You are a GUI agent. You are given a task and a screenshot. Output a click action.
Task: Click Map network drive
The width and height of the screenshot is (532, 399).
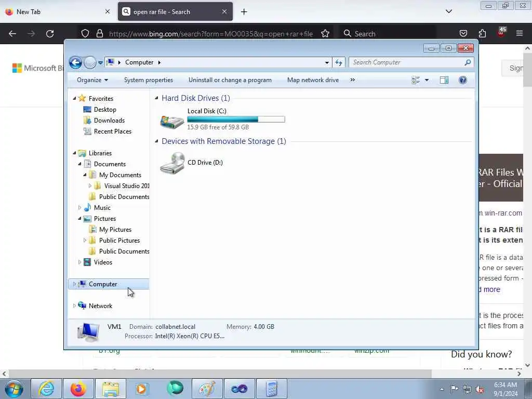pos(313,80)
